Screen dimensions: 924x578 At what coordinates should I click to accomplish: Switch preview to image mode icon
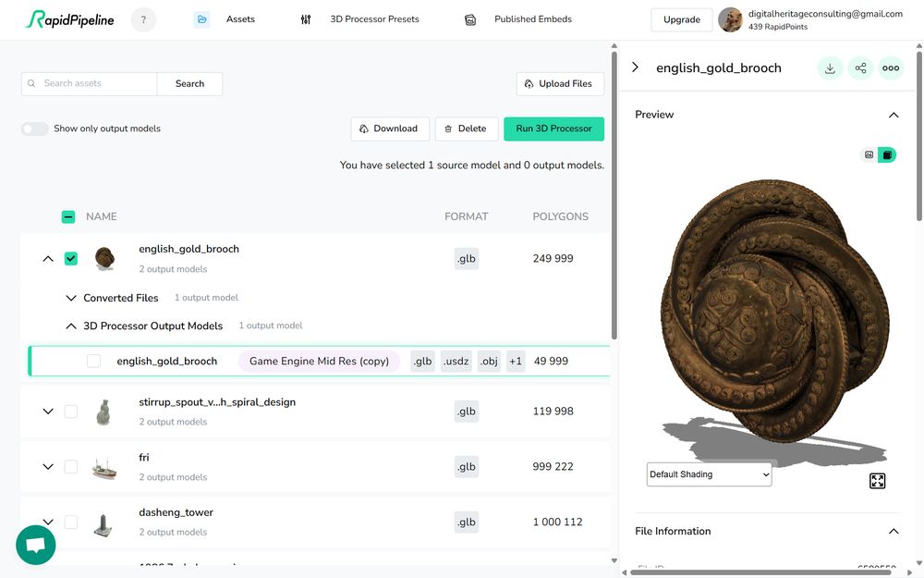coord(869,155)
